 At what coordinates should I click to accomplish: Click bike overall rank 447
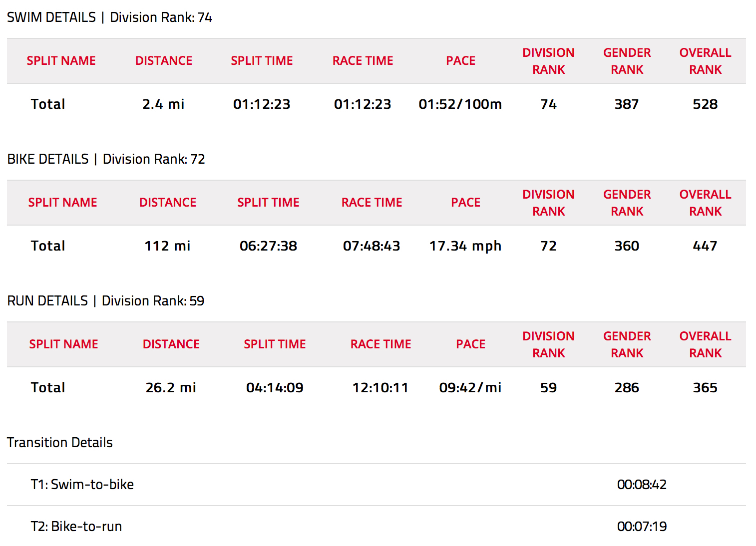pyautogui.click(x=705, y=246)
